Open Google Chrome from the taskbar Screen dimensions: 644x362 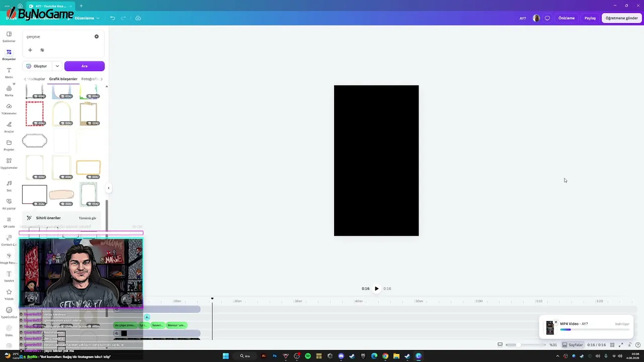pos(385,356)
